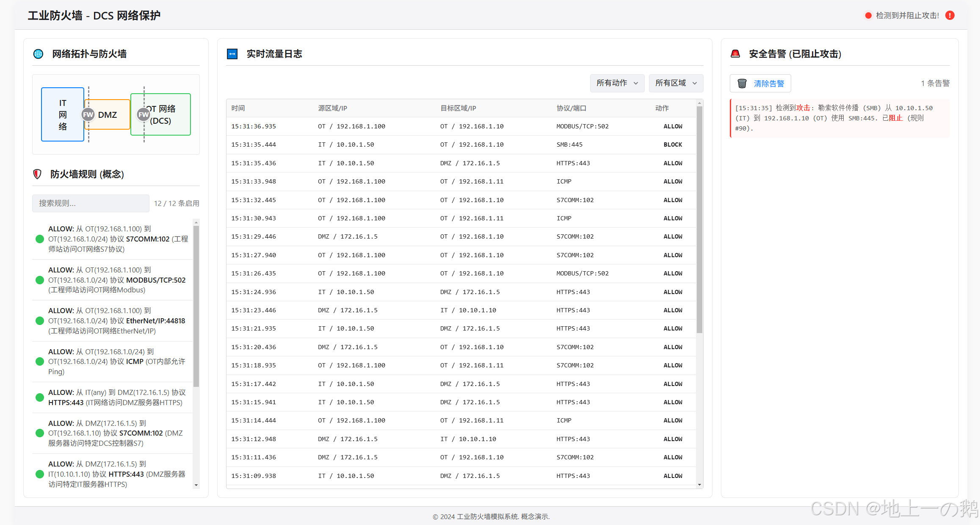
Task: Click the red exclamation icon in header
Action: click(x=950, y=15)
